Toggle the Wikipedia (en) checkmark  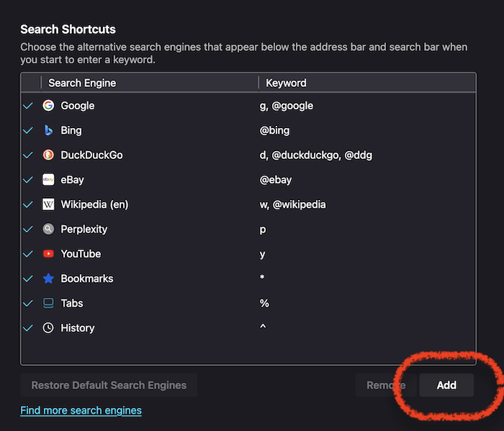coord(28,204)
